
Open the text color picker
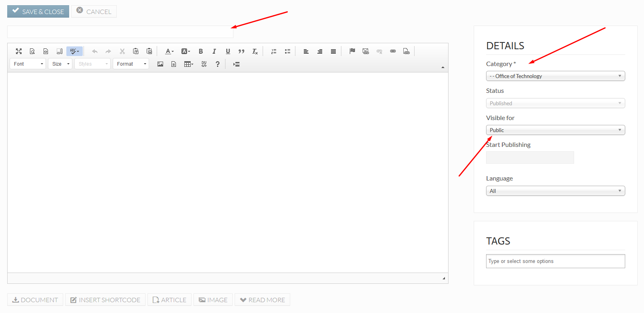(x=169, y=51)
